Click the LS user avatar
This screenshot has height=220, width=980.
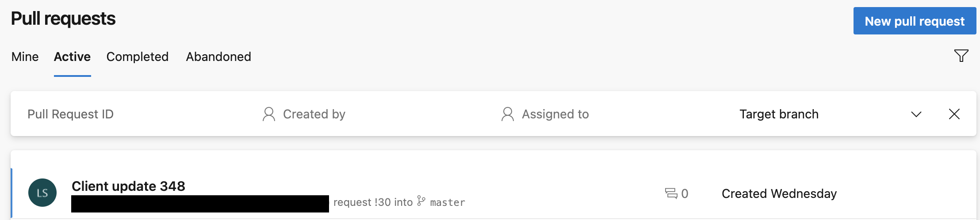(x=42, y=193)
